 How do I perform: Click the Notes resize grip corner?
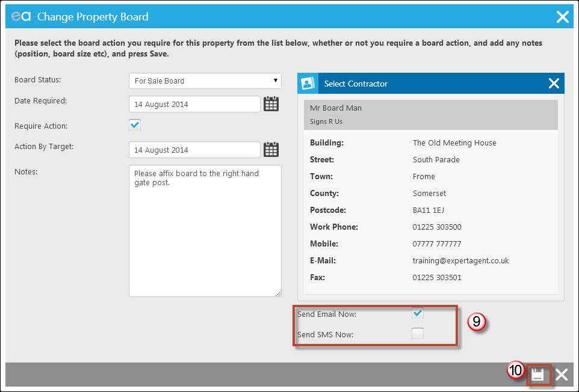278,293
